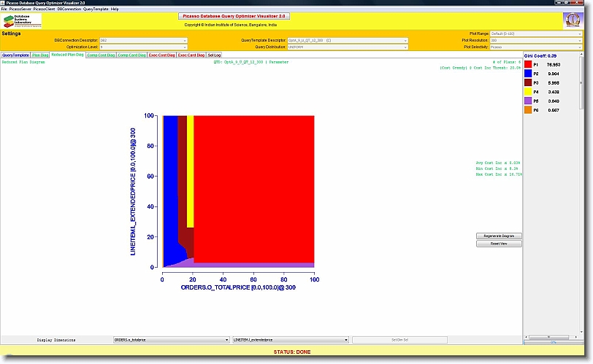Image resolution: width=593 pixels, height=364 pixels.
Task: Click the dark red P3 legend swatch
Action: pos(529,82)
